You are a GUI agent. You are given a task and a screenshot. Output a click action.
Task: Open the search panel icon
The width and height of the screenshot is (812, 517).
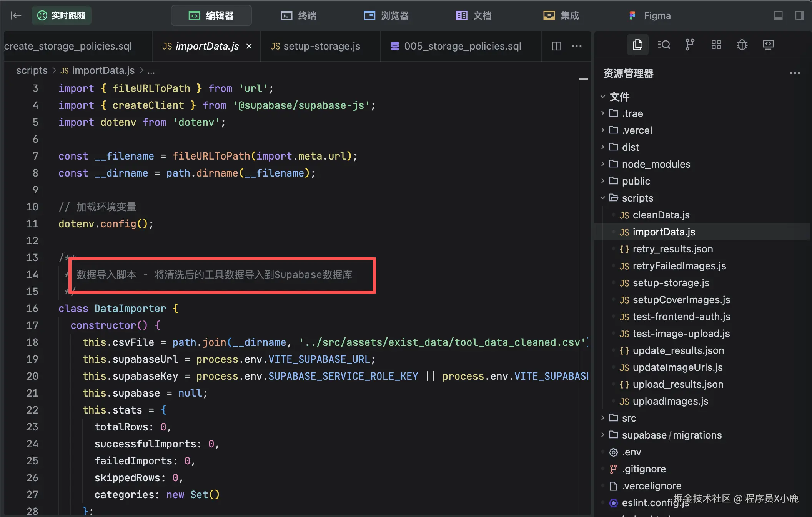click(664, 45)
